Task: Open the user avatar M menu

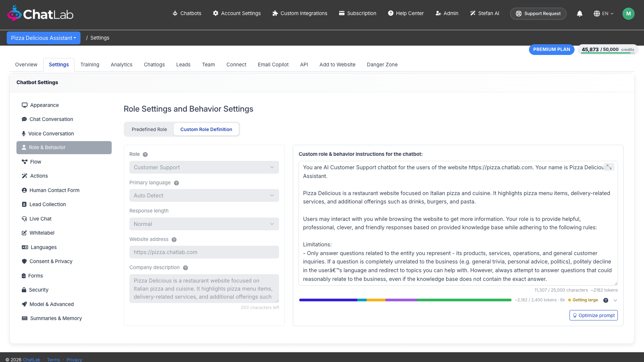Action: click(x=628, y=14)
